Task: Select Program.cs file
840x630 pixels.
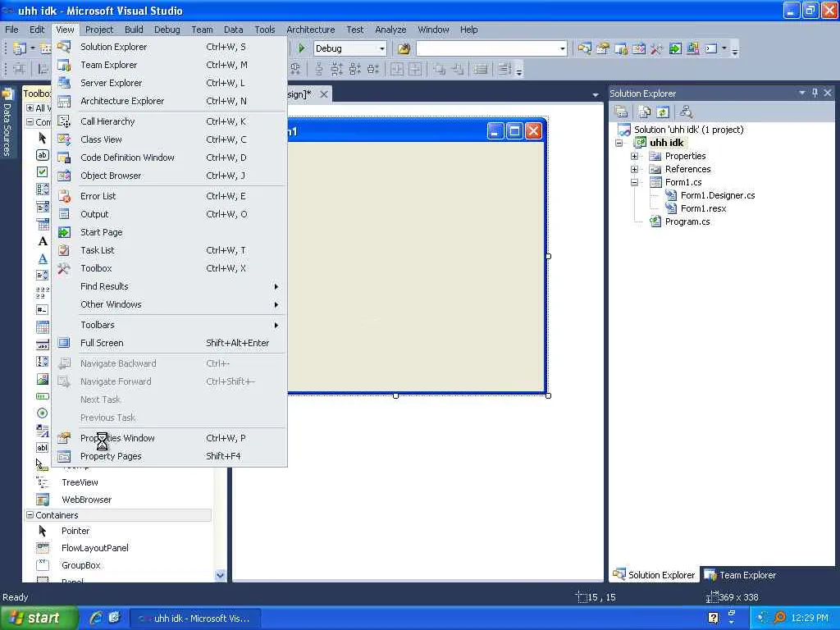Action: point(687,221)
